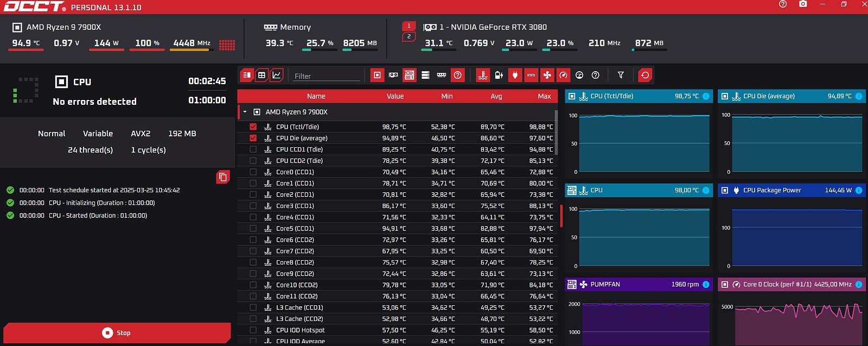
Task: Reset min/max values with the refresh icon
Action: 645,75
